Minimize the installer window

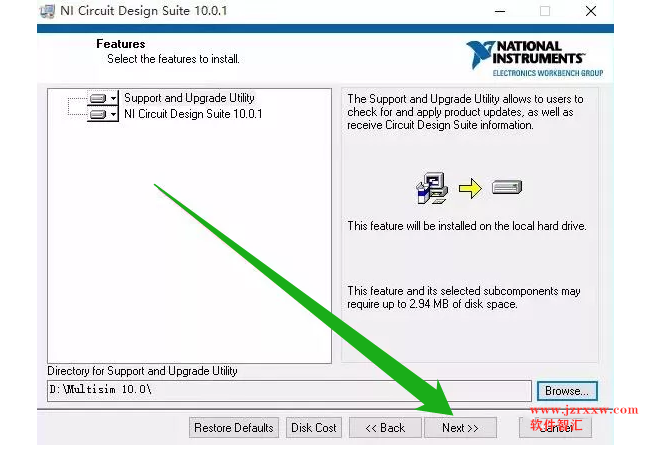point(500,12)
